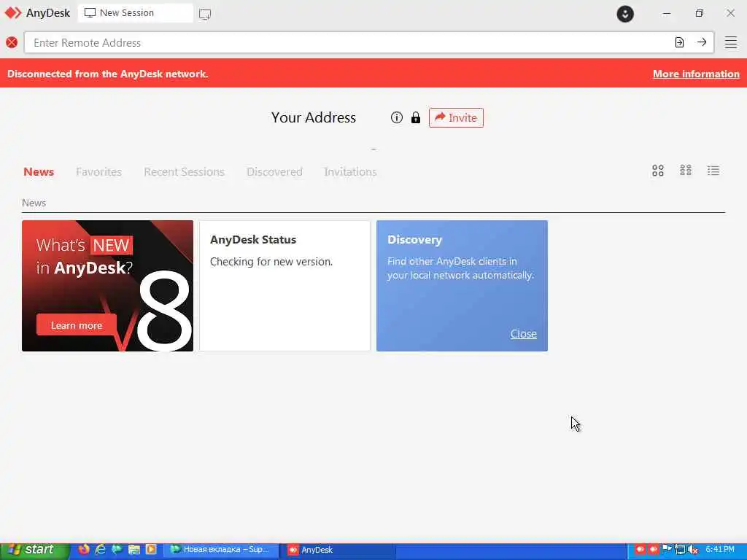Open the Discovered tab
Viewport: 747px width, 560px height.
(274, 172)
